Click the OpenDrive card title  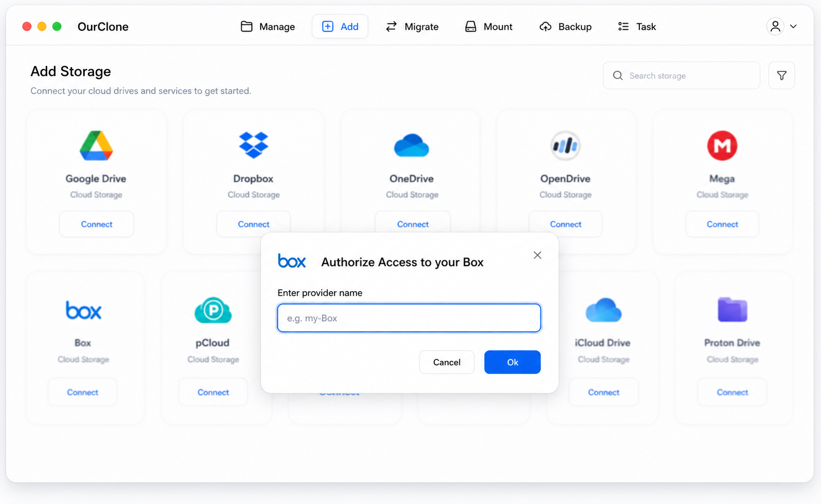tap(565, 178)
